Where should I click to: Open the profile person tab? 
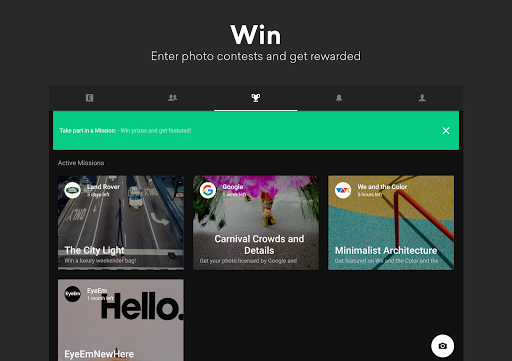click(422, 98)
